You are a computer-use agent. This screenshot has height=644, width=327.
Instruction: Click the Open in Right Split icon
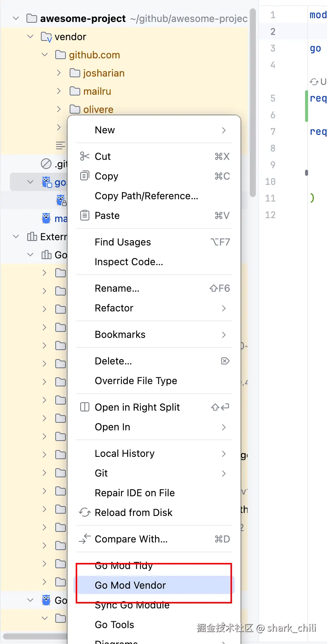[x=84, y=407]
